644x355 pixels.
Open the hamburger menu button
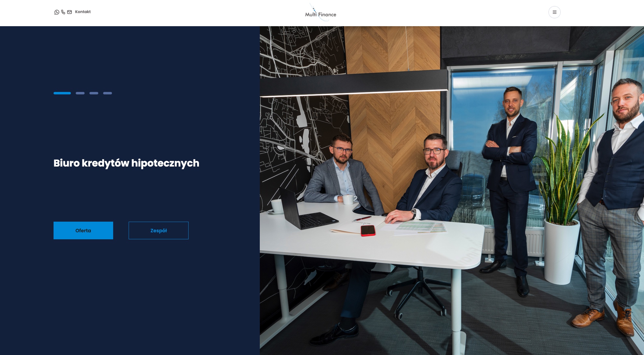(554, 12)
